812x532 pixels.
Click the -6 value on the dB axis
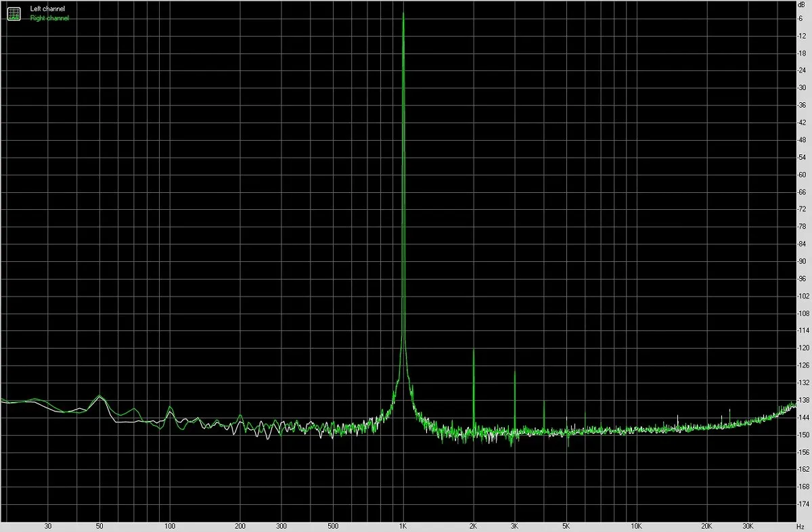click(803, 18)
